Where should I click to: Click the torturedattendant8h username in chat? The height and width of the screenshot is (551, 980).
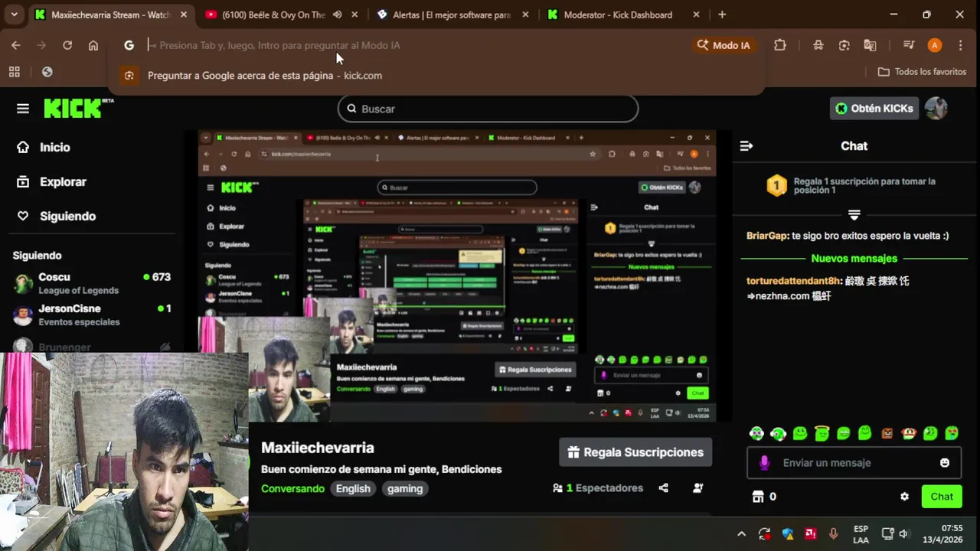795,281
